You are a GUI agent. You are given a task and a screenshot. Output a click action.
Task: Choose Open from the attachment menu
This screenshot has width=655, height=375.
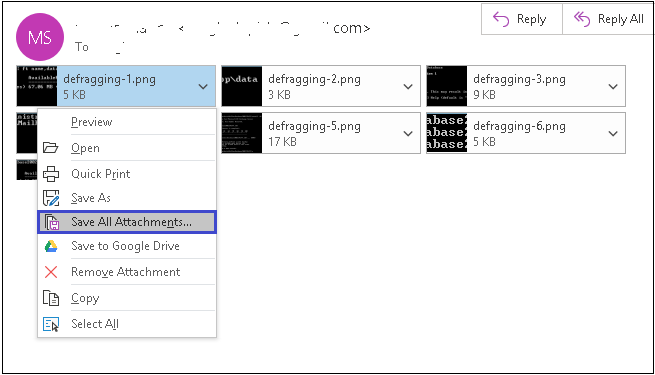127,148
